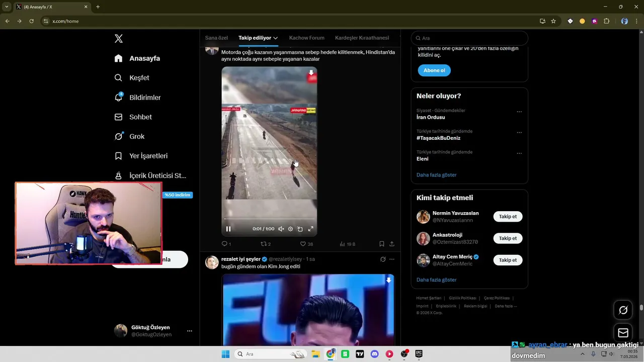Bookmark this page with the star icon
The width and height of the screenshot is (644, 362).
pos(553,21)
